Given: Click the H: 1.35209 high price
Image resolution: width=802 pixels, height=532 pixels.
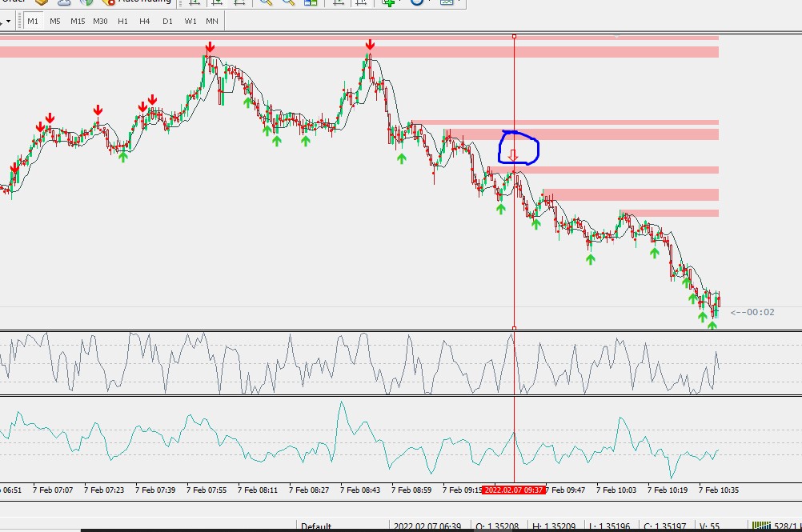Looking at the screenshot, I should (553, 526).
